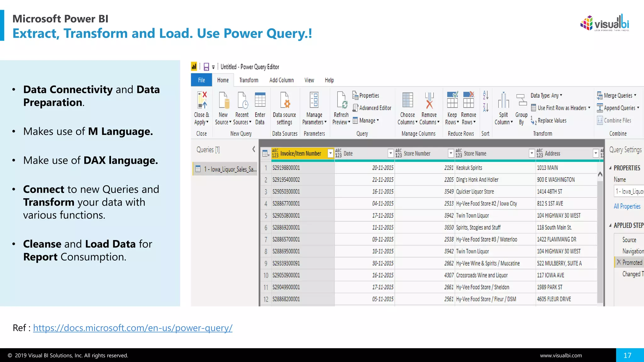Click the scroll up arrow of grid
The image size is (644, 362).
(x=600, y=174)
